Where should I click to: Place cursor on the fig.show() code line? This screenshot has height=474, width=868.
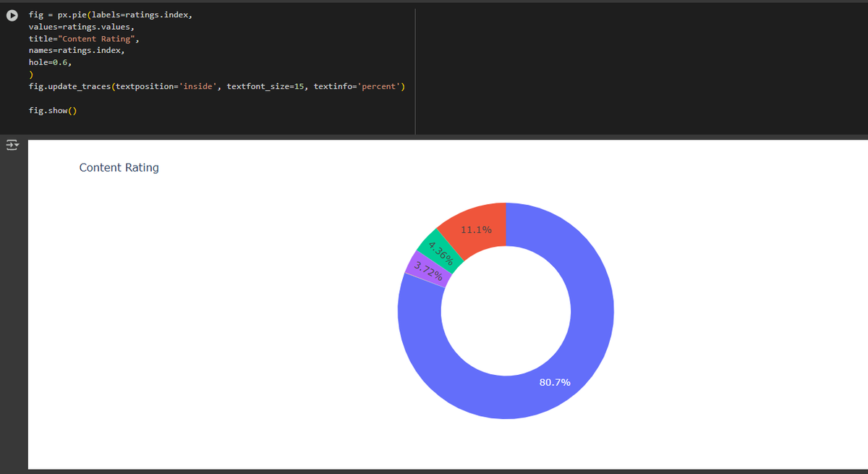pyautogui.click(x=53, y=111)
